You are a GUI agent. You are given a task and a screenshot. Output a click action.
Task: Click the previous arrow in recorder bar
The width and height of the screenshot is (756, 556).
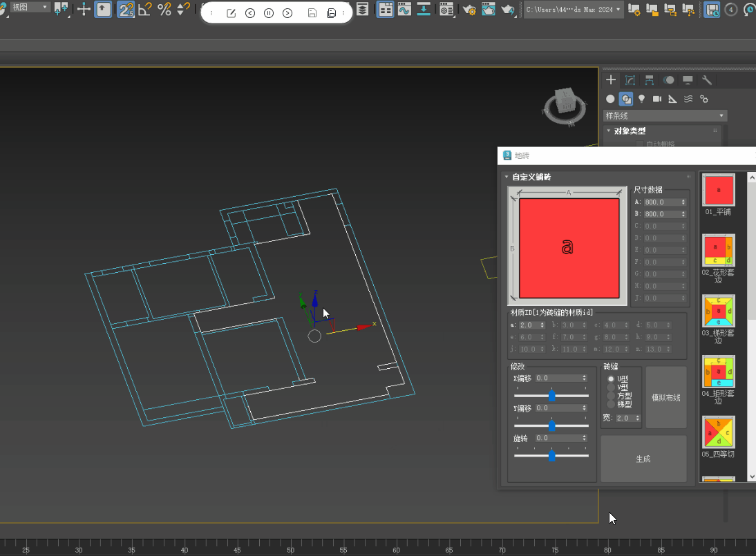pos(249,13)
